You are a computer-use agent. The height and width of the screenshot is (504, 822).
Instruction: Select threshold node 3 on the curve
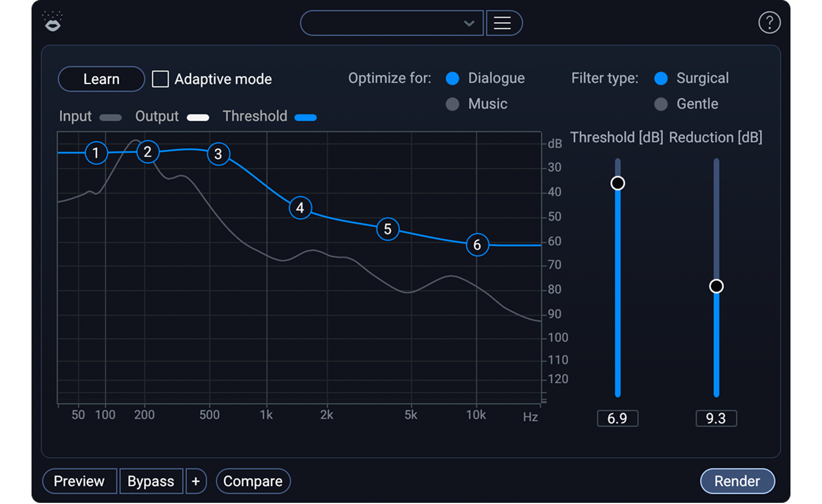218,154
